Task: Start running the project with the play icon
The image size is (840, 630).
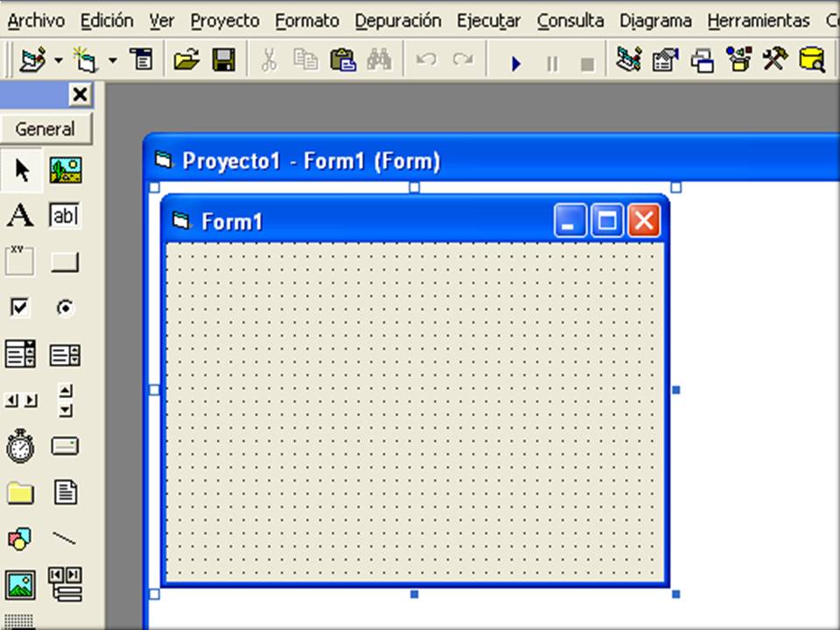Action: point(515,63)
